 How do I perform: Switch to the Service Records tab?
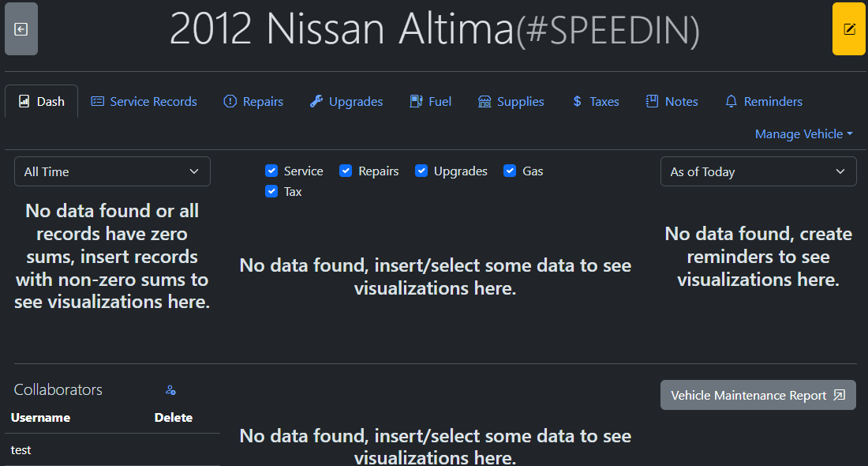click(144, 101)
